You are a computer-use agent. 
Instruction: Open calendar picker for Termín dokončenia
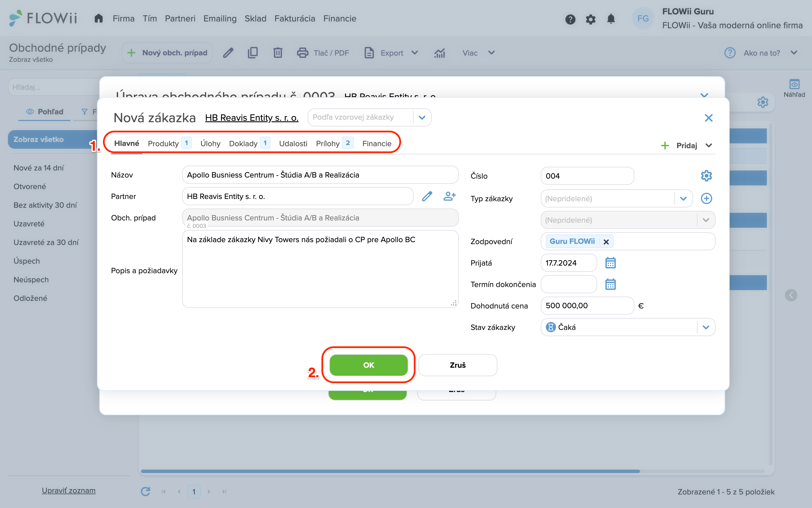pyautogui.click(x=610, y=284)
